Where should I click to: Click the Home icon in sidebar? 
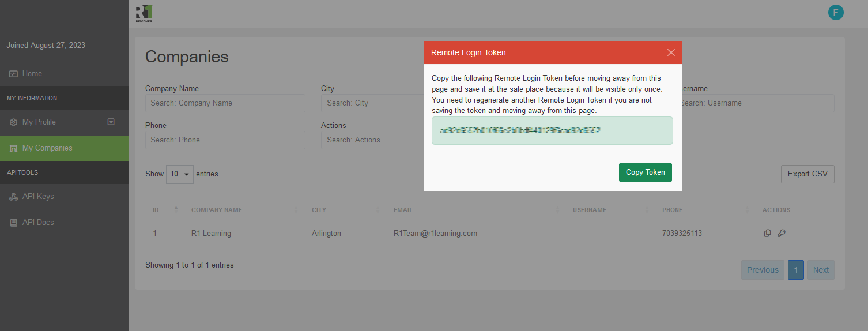coord(13,74)
